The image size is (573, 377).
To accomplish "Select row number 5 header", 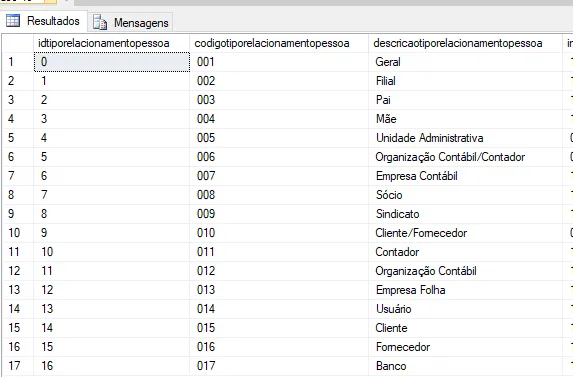I will point(18,138).
